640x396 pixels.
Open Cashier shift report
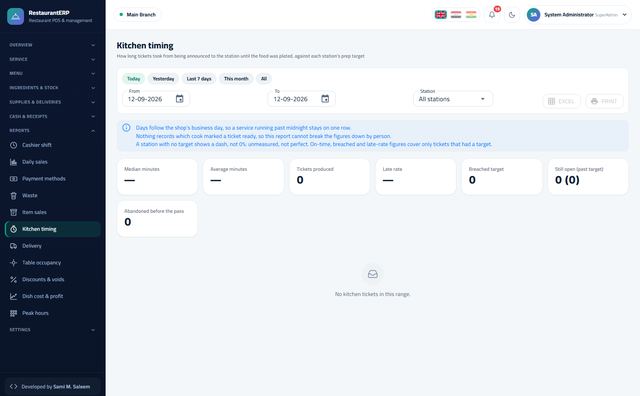pos(52,145)
